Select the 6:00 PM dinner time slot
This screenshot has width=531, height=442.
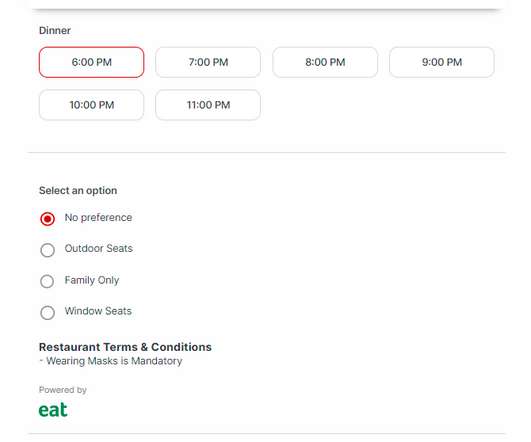click(91, 62)
